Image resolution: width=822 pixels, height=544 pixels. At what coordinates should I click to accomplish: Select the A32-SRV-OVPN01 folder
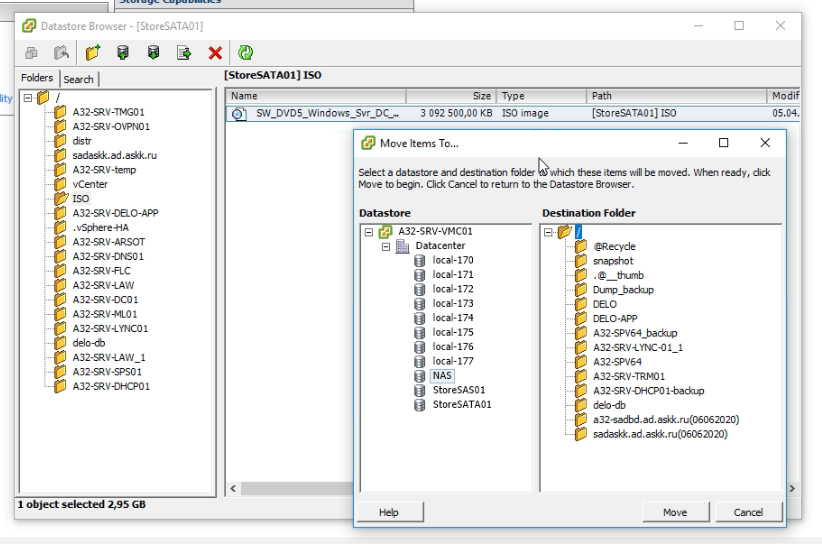111,126
